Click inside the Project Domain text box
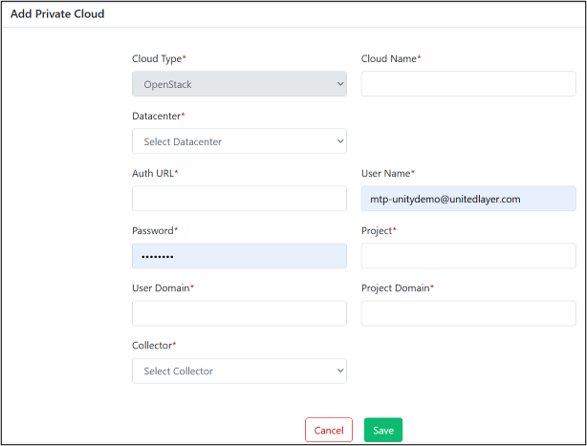The width and height of the screenshot is (587, 446). click(468, 313)
